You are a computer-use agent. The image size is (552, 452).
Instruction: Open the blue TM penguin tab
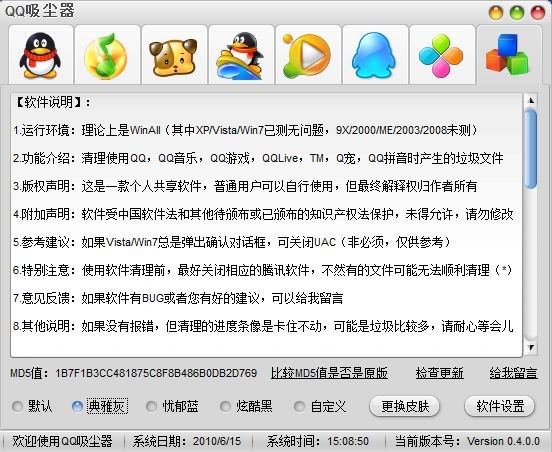coord(375,55)
